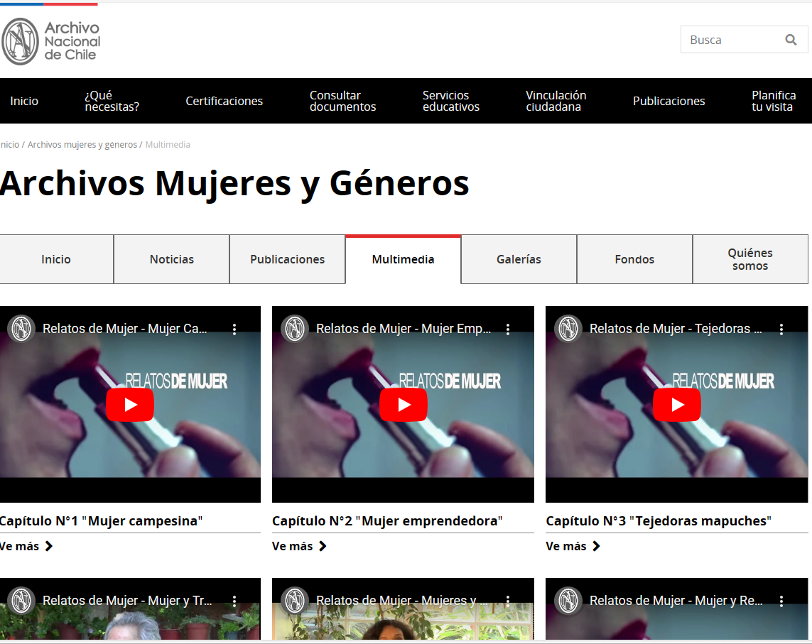
Task: Open more options on Mujer y Re... video
Action: tap(781, 601)
